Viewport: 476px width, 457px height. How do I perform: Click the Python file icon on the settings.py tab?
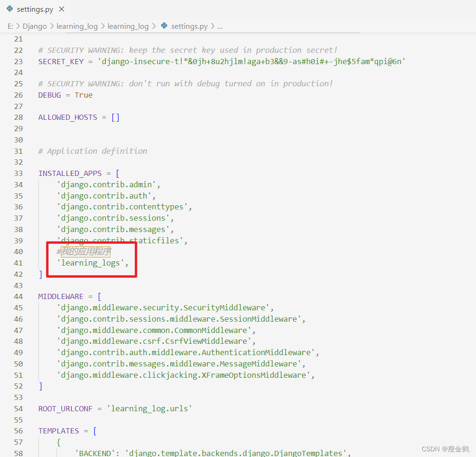click(9, 8)
